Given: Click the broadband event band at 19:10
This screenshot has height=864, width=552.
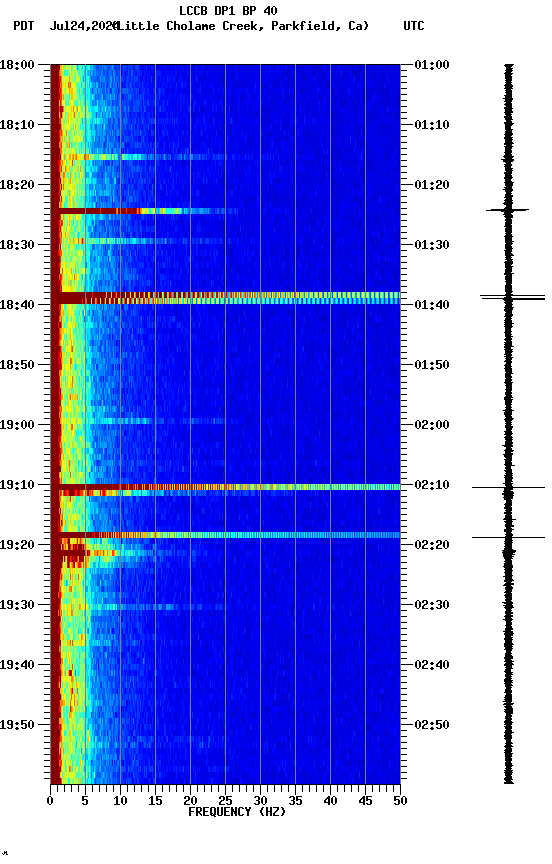Looking at the screenshot, I should (225, 487).
